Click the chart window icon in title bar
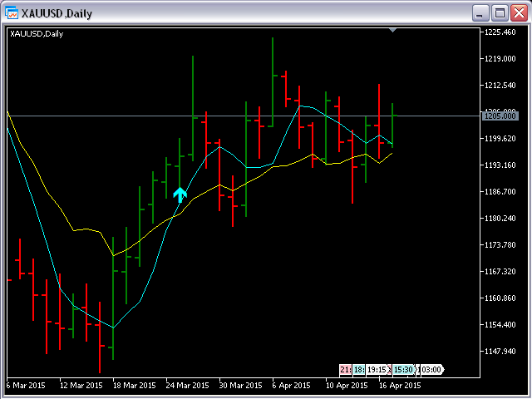 pyautogui.click(x=12, y=13)
